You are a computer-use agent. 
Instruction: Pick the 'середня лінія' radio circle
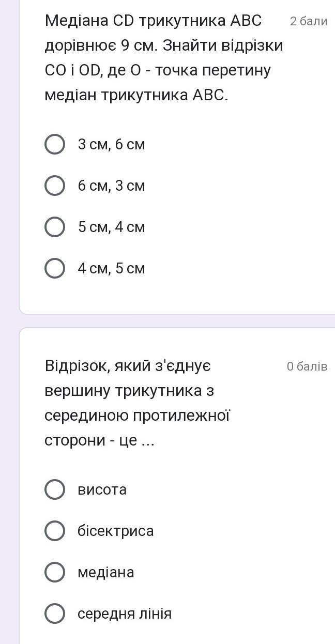coord(55,614)
